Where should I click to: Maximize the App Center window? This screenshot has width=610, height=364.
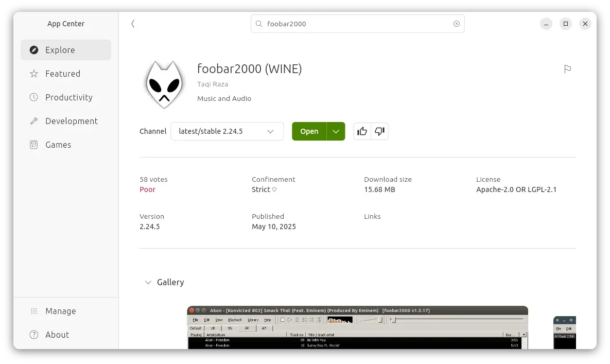point(566,24)
